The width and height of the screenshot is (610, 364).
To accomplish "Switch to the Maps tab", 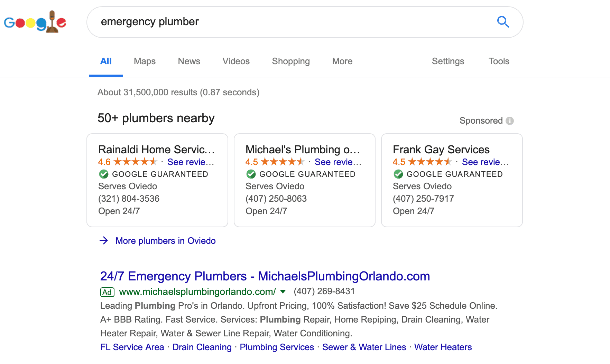I will coord(145,61).
